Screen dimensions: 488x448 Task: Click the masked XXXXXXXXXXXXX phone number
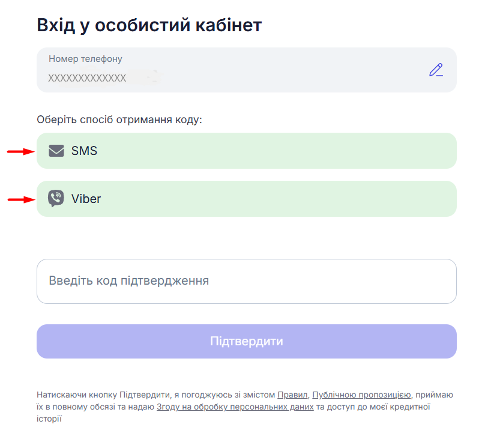(x=87, y=78)
